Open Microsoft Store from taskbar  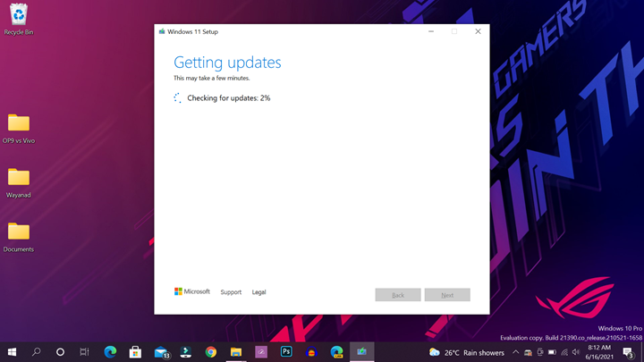(135, 352)
